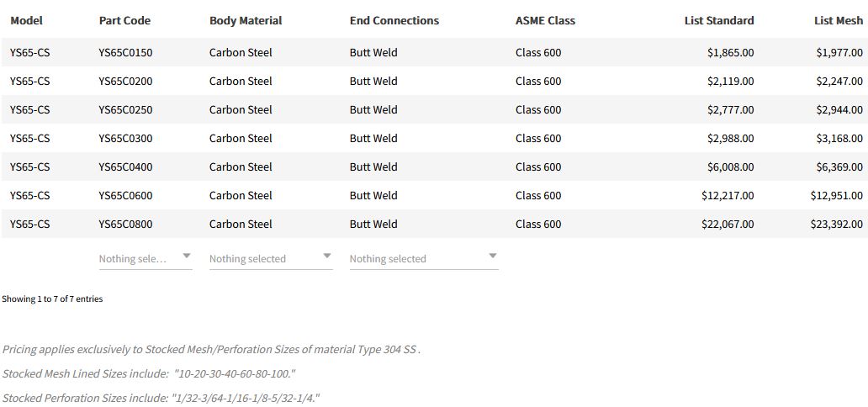Screen dimensions: 868x407
Task: Sort by List Standard price header
Action: tap(718, 20)
